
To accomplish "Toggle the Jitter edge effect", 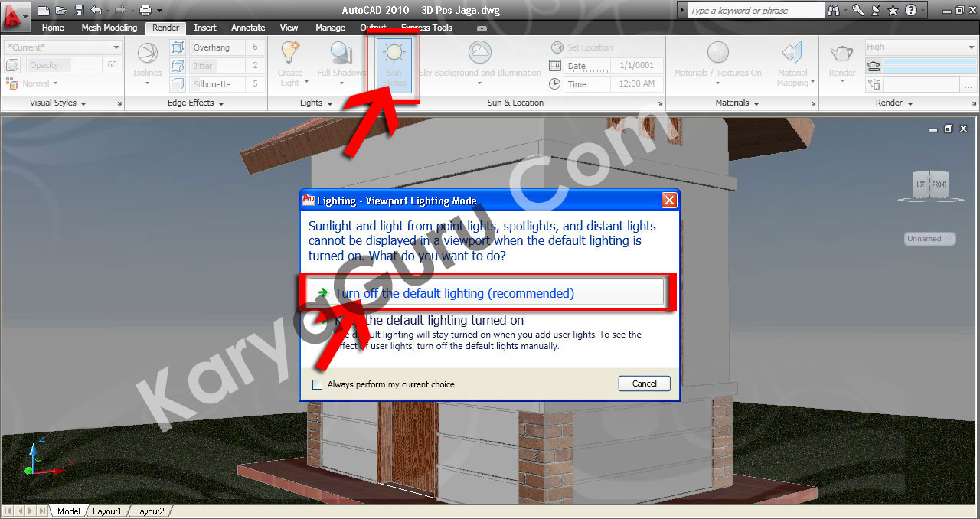I will point(178,65).
